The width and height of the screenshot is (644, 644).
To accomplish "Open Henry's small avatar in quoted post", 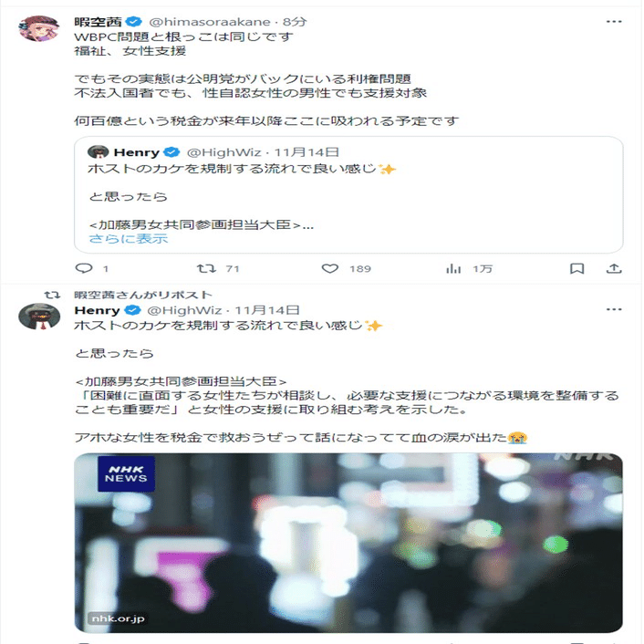I will click(99, 152).
